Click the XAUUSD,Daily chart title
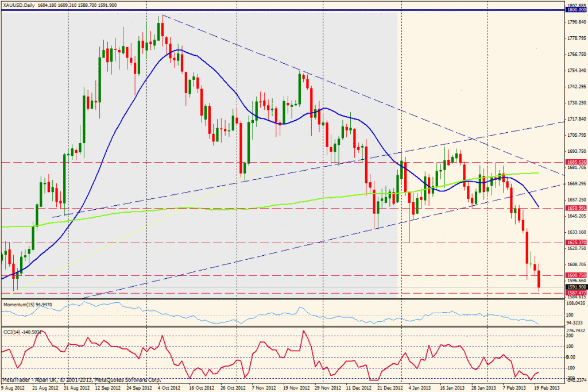 [21, 5]
